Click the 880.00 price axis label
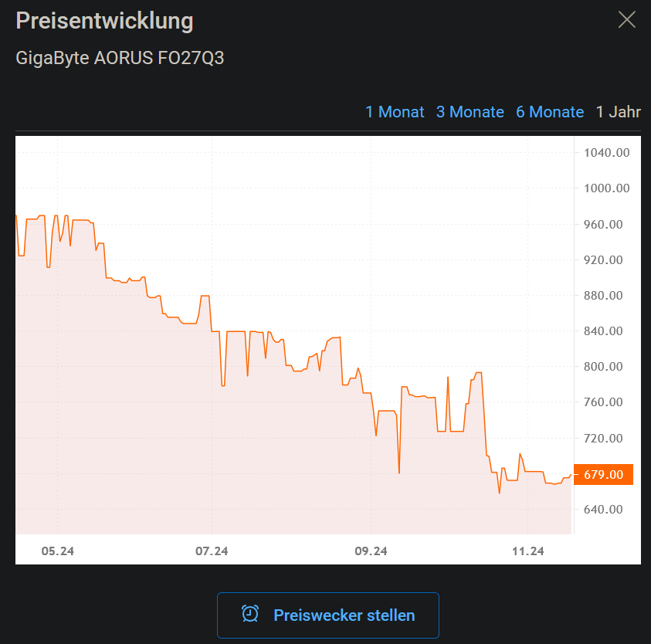 click(x=603, y=296)
